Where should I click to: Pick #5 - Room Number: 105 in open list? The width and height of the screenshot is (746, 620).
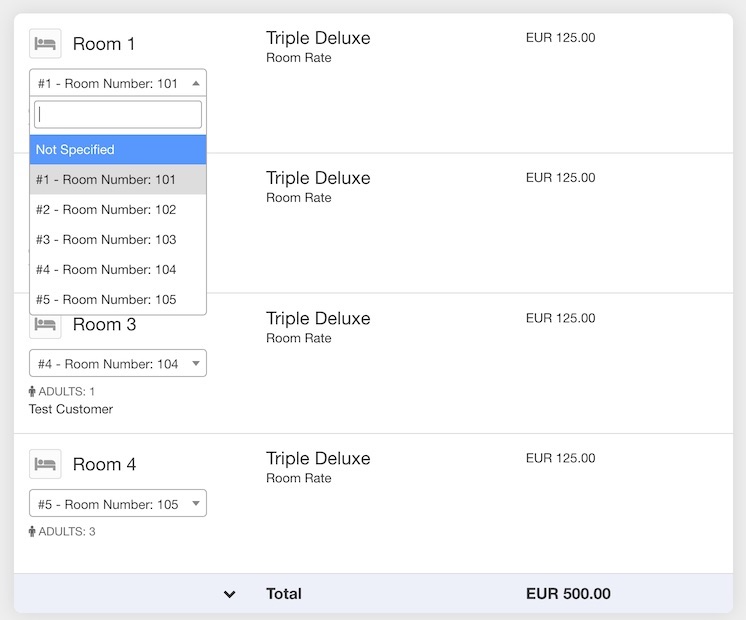118,299
